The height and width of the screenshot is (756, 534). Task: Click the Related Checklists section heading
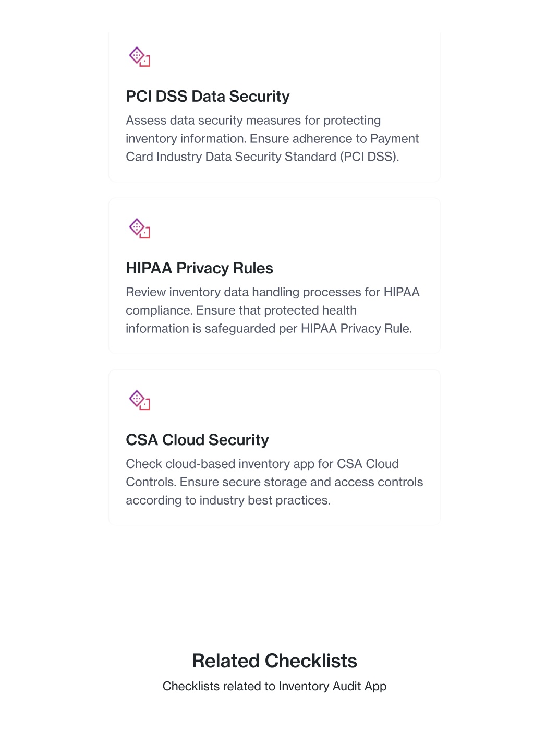click(x=274, y=661)
